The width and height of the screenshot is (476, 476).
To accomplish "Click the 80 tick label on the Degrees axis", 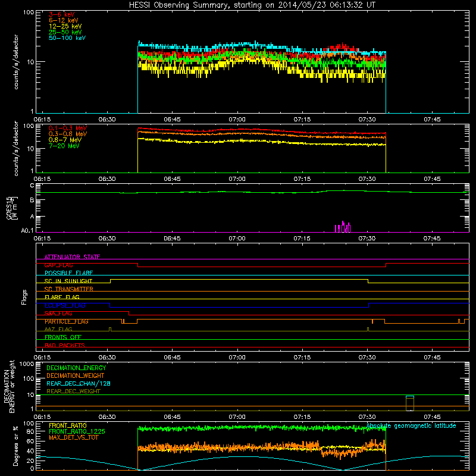I will pos(30,431).
